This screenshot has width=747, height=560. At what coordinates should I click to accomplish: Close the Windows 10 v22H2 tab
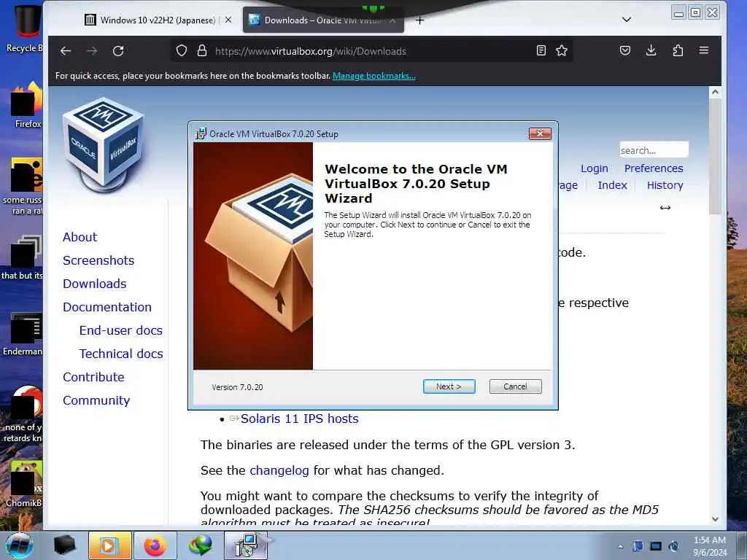click(x=228, y=20)
